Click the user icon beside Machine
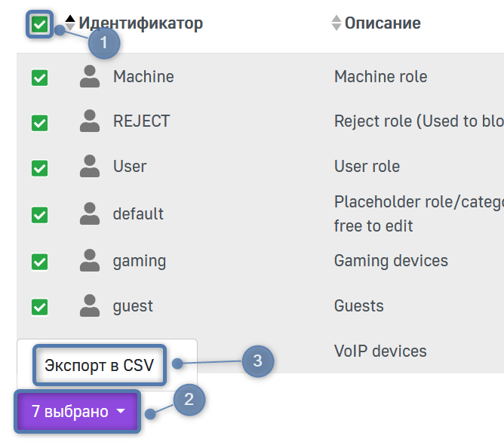The image size is (504, 448). coord(90,76)
